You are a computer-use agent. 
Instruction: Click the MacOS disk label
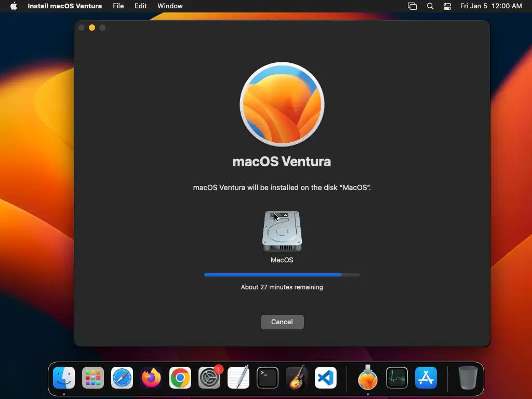pyautogui.click(x=282, y=260)
